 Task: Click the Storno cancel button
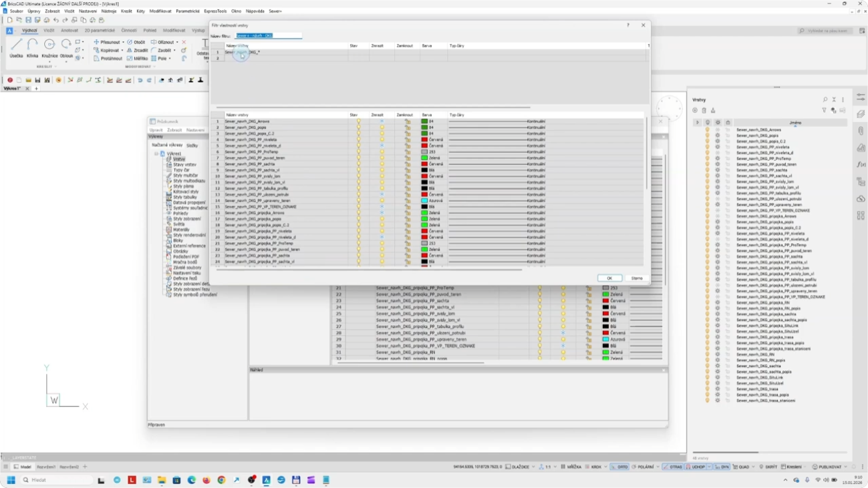[x=637, y=278]
